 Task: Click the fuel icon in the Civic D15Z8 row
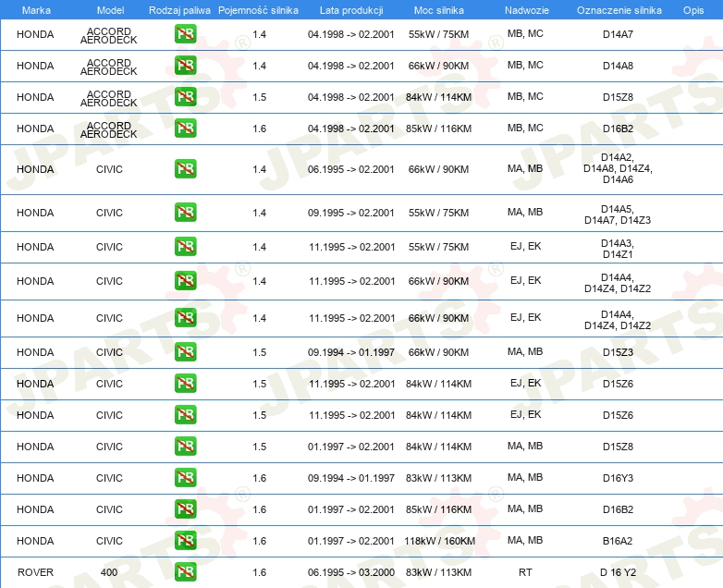tap(185, 446)
